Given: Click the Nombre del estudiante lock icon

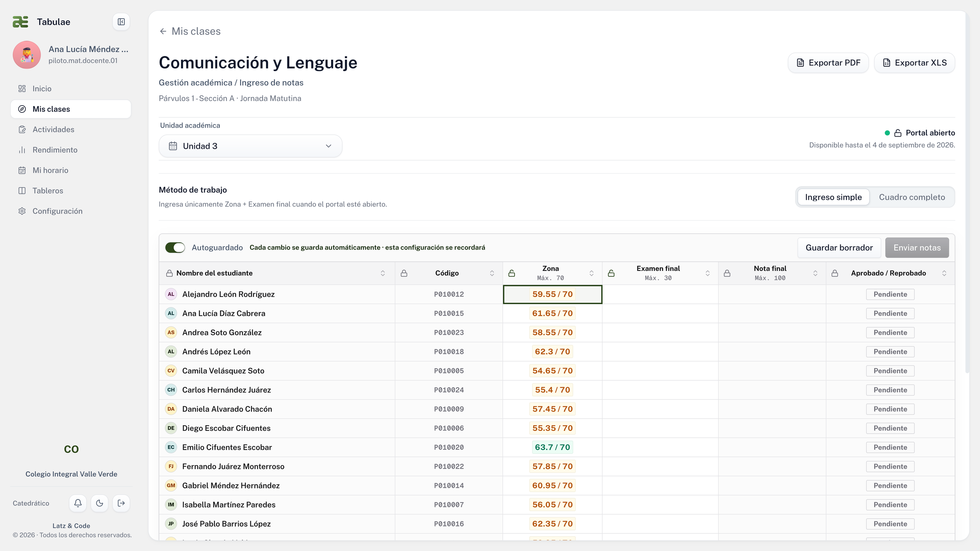Looking at the screenshot, I should (169, 273).
